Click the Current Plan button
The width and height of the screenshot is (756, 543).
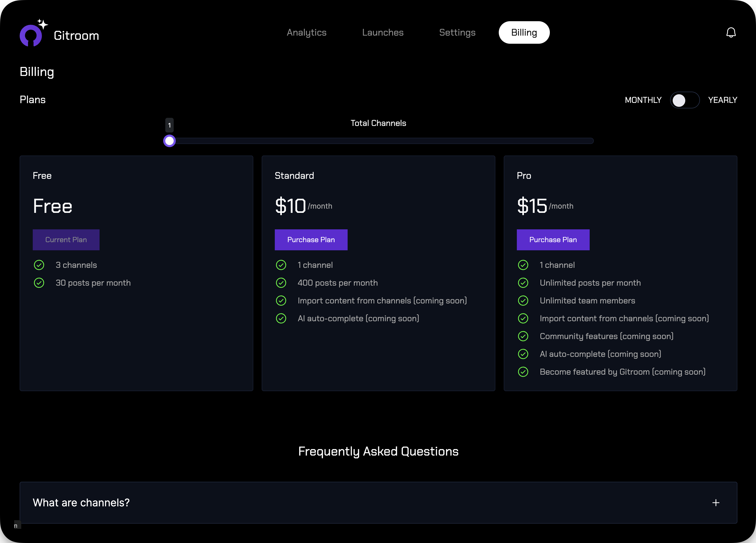point(66,240)
